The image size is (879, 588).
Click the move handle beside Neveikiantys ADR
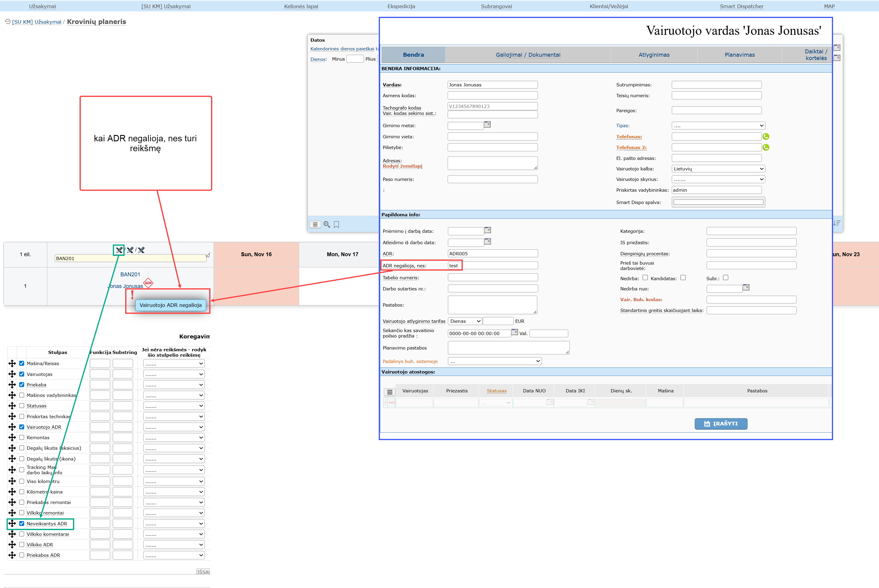pyautogui.click(x=12, y=523)
